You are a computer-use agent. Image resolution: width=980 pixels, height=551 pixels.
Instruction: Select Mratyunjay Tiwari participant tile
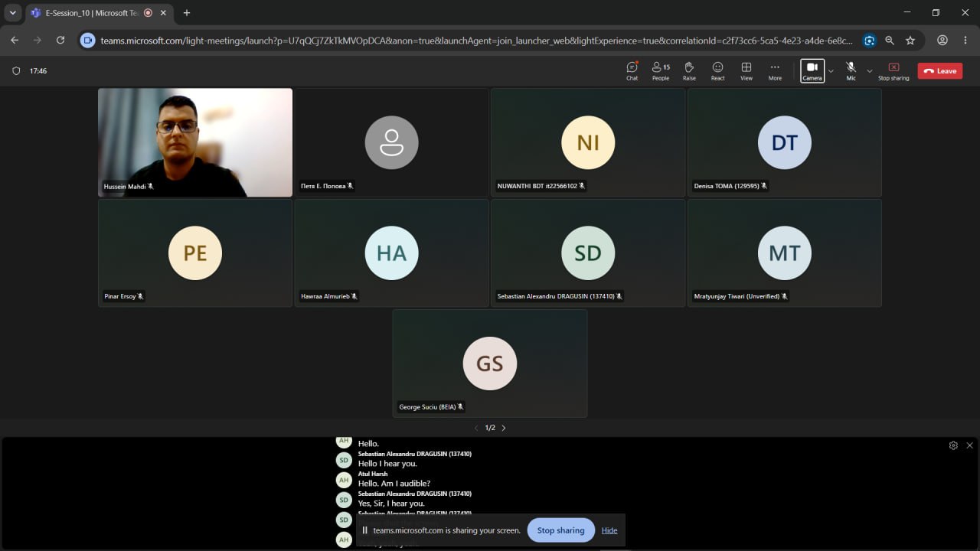point(785,253)
